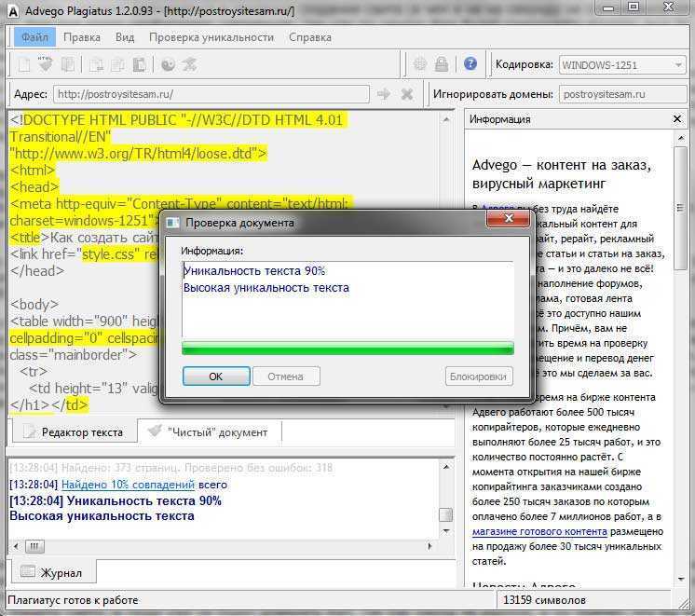Screen dimensions: 695x616
Task: Click the green progress bar in dialog
Action: pyautogui.click(x=347, y=349)
